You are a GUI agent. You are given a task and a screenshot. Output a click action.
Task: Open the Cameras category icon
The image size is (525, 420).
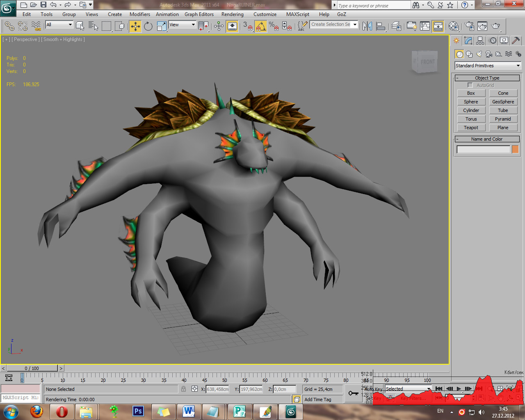[488, 54]
